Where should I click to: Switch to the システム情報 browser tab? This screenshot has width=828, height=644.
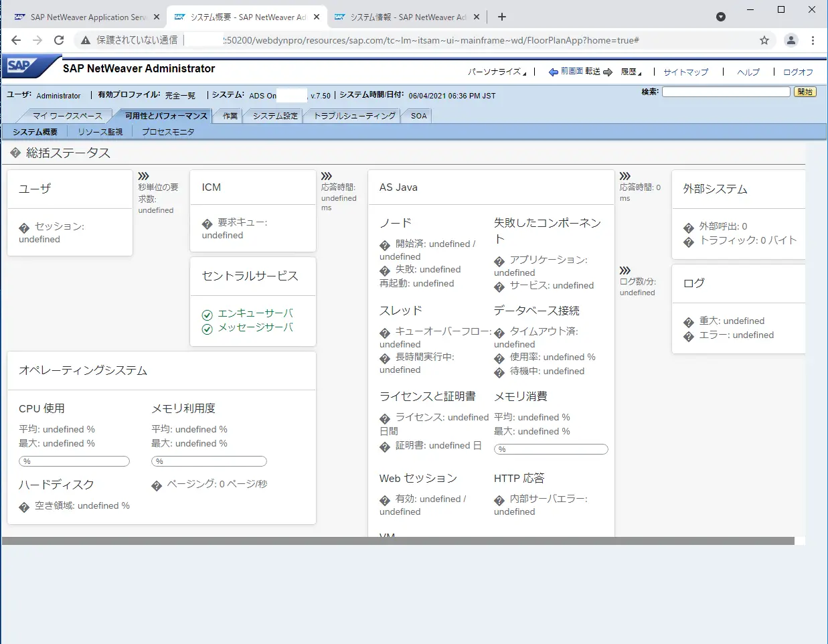coord(408,17)
